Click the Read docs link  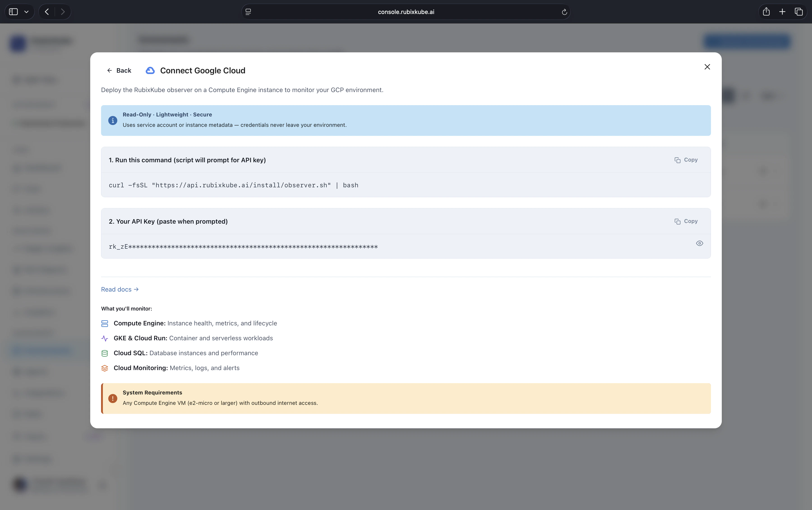[x=116, y=289]
